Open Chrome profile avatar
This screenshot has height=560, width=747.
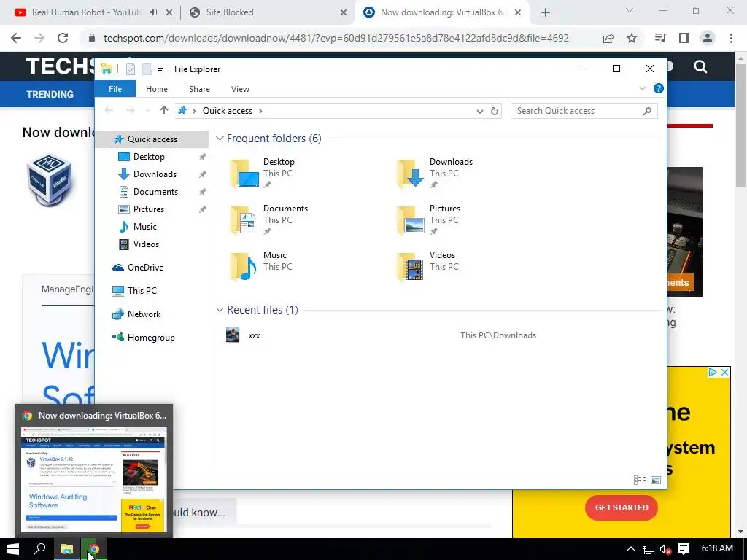coord(708,38)
